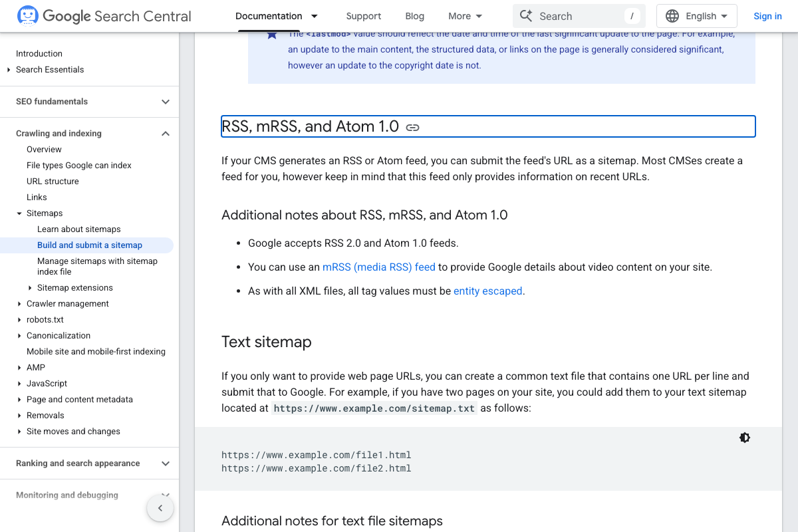Toggle dark theme on the code block
Image resolution: width=798 pixels, height=532 pixels.
pyautogui.click(x=745, y=438)
